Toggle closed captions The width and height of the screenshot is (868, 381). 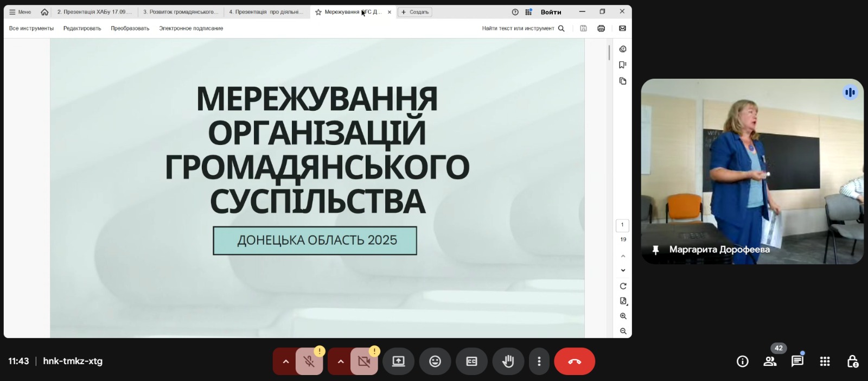pyautogui.click(x=471, y=361)
